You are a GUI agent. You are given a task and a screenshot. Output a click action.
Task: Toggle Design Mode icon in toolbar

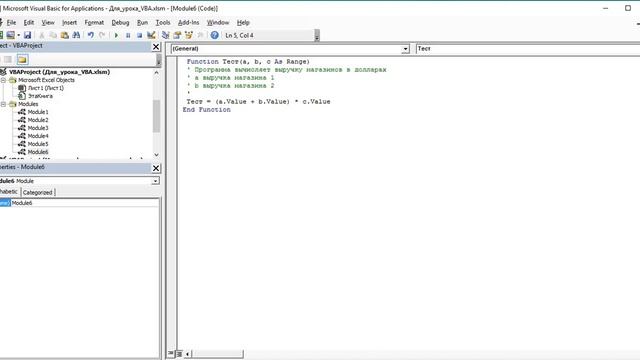[x=151, y=36]
